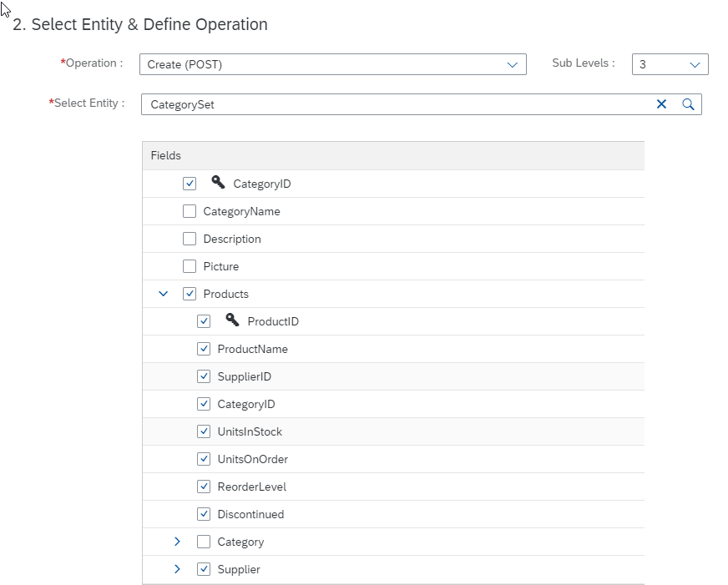The width and height of the screenshot is (728, 585).
Task: Uncheck the Supplier checkbox
Action: click(x=203, y=569)
